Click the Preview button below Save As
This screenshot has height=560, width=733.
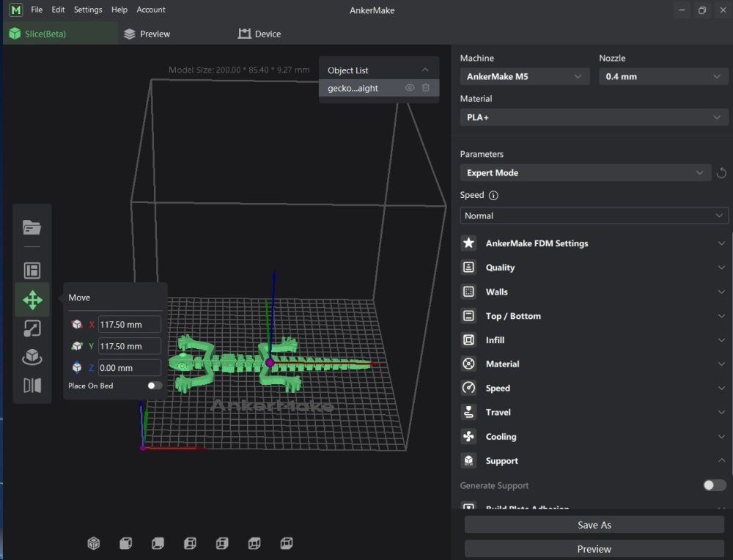pyautogui.click(x=594, y=549)
